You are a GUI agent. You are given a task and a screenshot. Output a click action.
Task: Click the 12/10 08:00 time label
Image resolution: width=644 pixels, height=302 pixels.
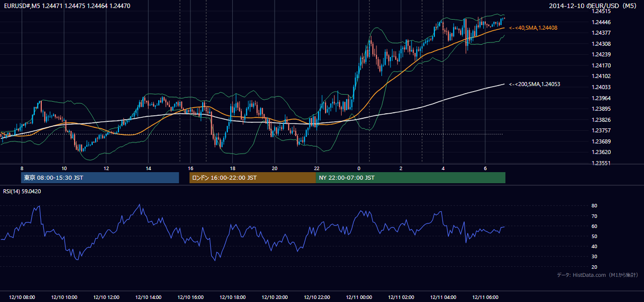point(22,297)
